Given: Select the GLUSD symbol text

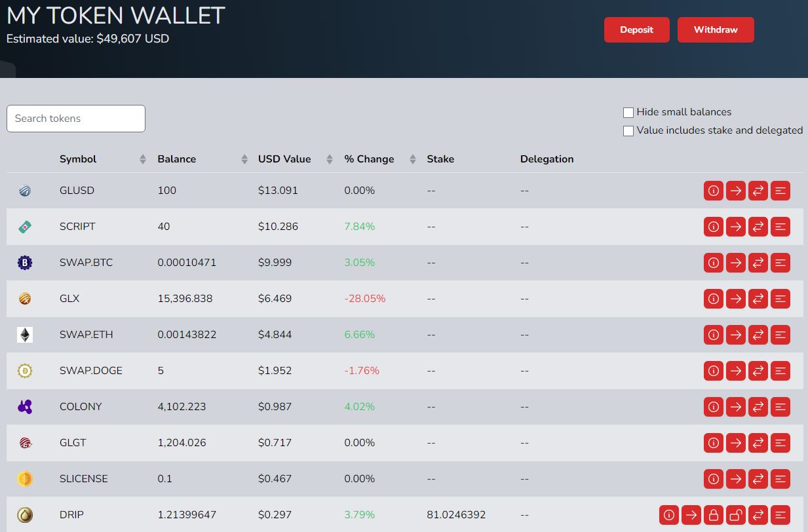Looking at the screenshot, I should pyautogui.click(x=77, y=191).
